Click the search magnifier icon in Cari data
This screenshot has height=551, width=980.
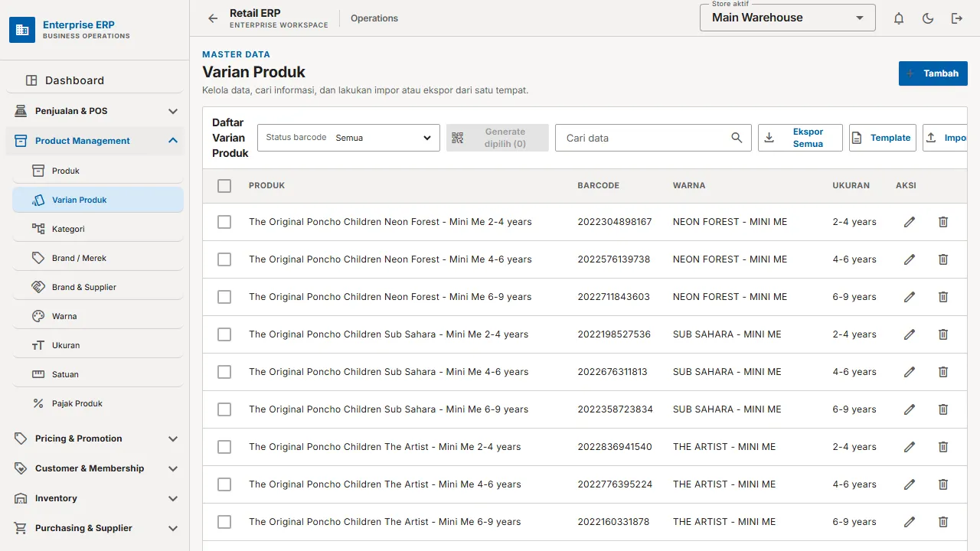pos(737,138)
